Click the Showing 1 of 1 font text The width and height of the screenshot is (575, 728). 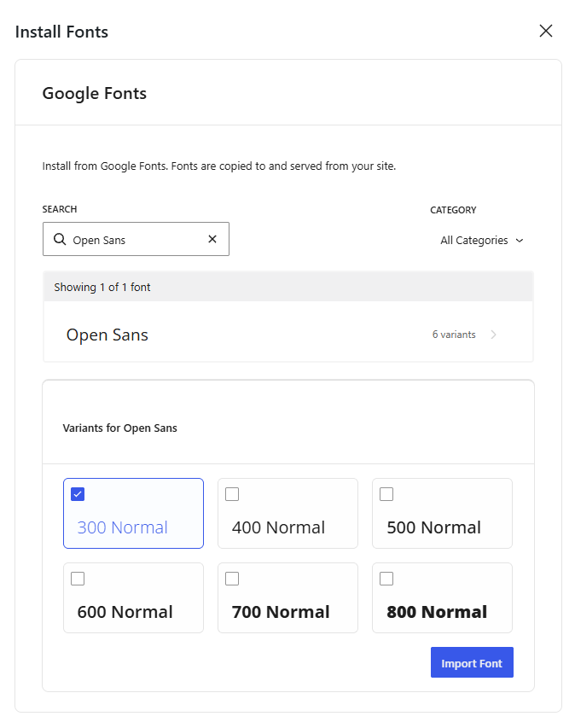[x=102, y=288]
